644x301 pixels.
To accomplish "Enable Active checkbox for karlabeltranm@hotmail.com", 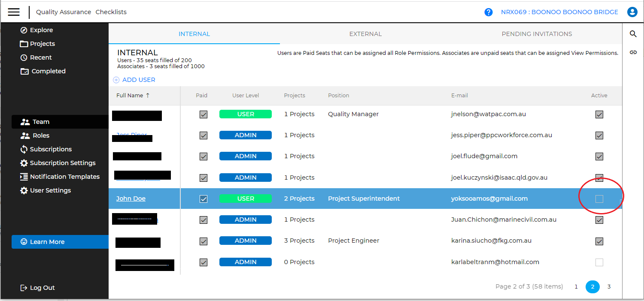I will pos(599,262).
